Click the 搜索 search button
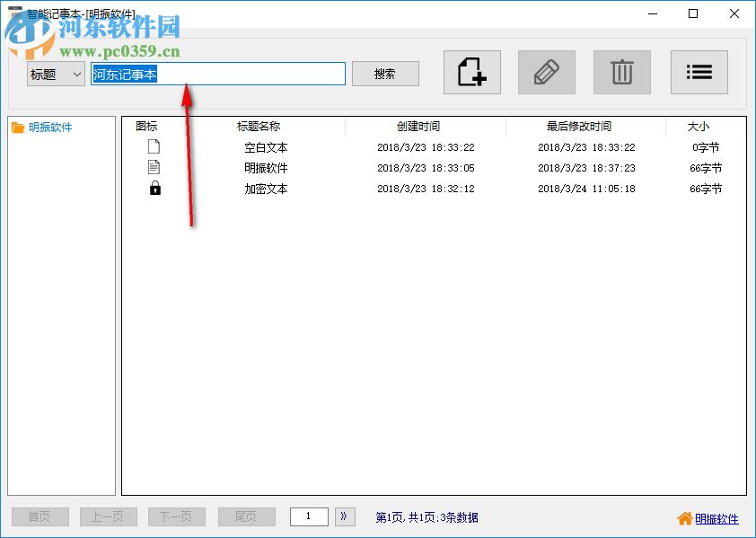Image resolution: width=756 pixels, height=538 pixels. 385,74
